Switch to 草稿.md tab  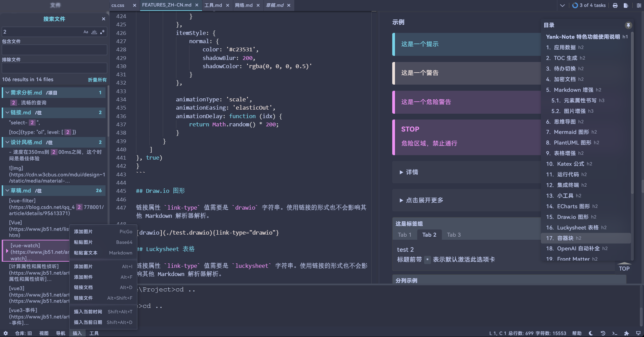275,5
